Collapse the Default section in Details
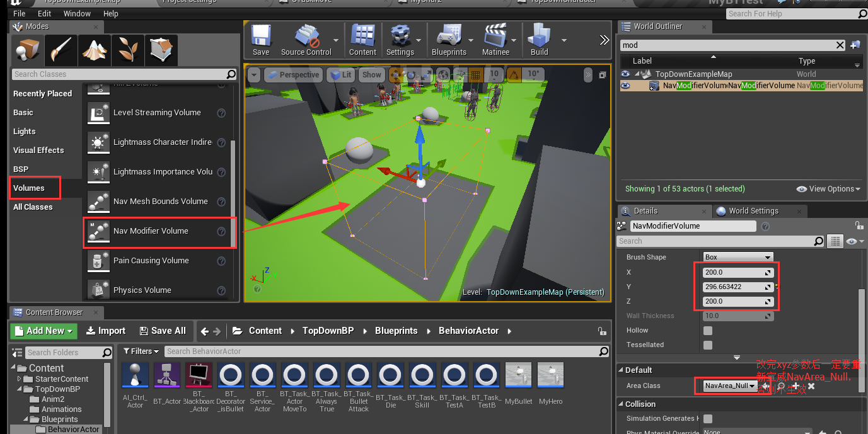The image size is (868, 434). [621, 370]
